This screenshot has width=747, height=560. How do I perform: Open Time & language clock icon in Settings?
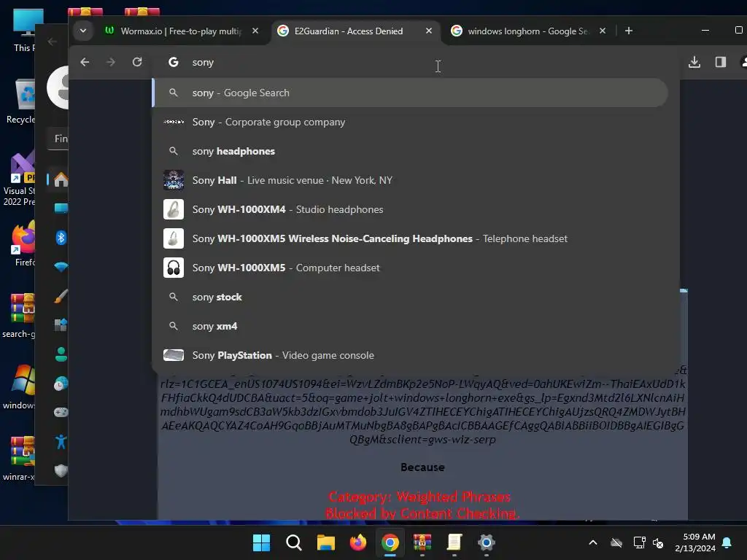tap(61, 384)
